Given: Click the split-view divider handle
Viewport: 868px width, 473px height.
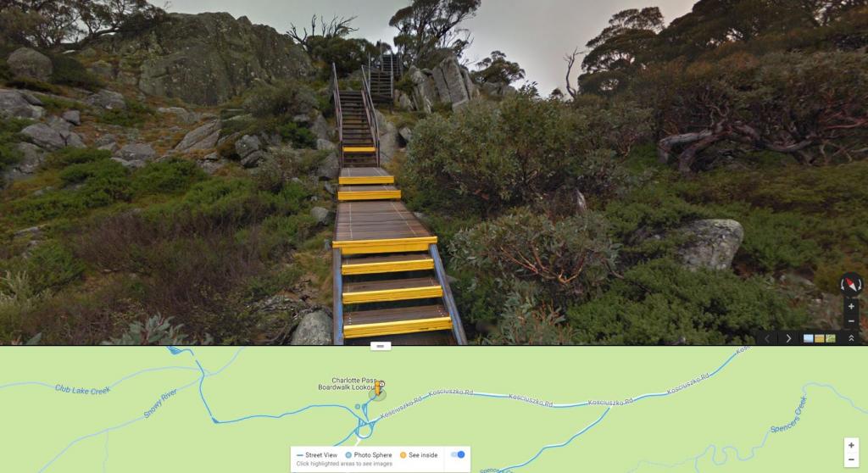Looking at the screenshot, I should tap(381, 346).
